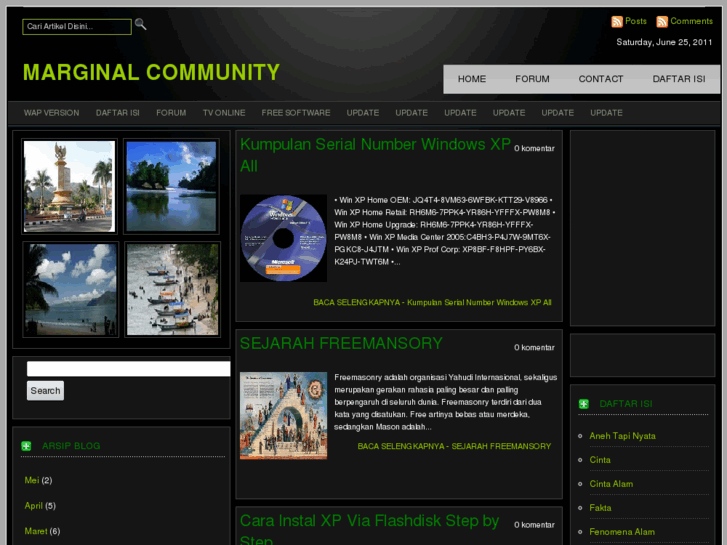
Task: Click 0 komentar on the Cara Instal XP post
Action: pyautogui.click(x=534, y=525)
